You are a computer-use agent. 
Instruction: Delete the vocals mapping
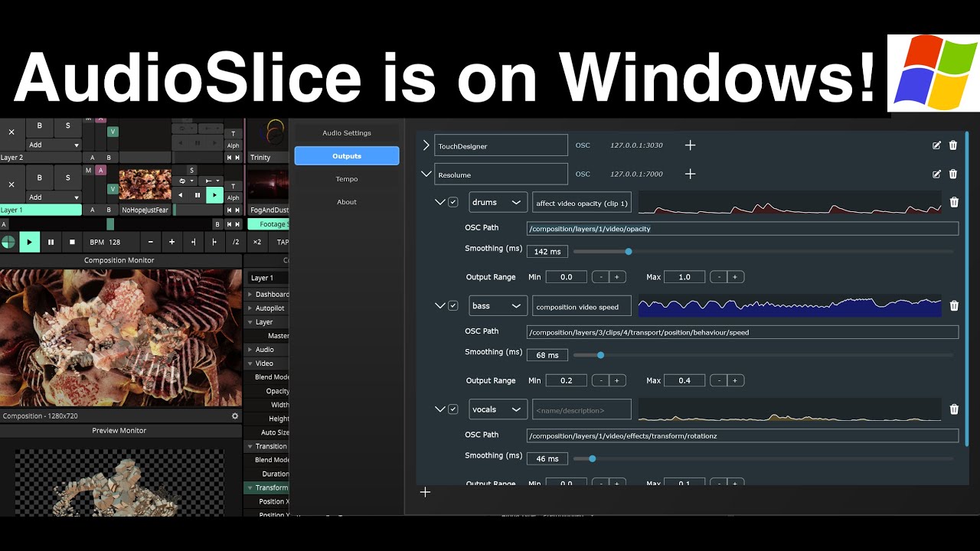point(954,409)
